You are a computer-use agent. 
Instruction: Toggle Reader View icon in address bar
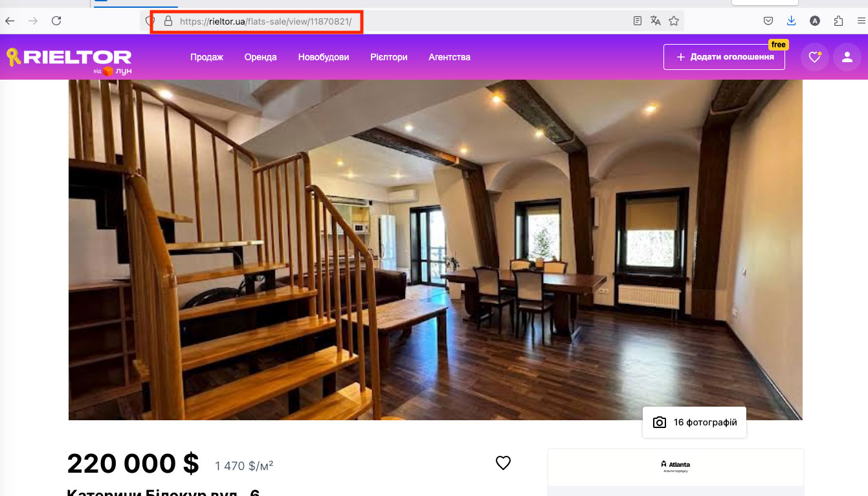tap(638, 21)
